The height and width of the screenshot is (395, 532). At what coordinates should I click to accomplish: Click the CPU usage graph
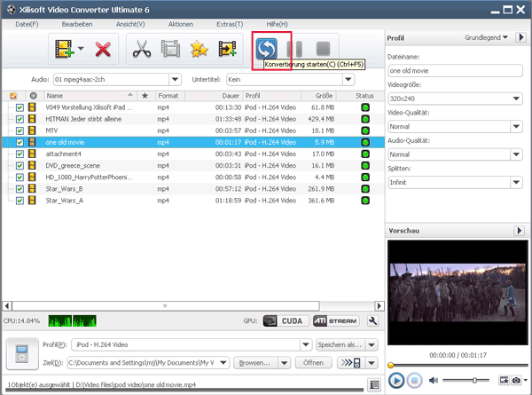click(73, 321)
